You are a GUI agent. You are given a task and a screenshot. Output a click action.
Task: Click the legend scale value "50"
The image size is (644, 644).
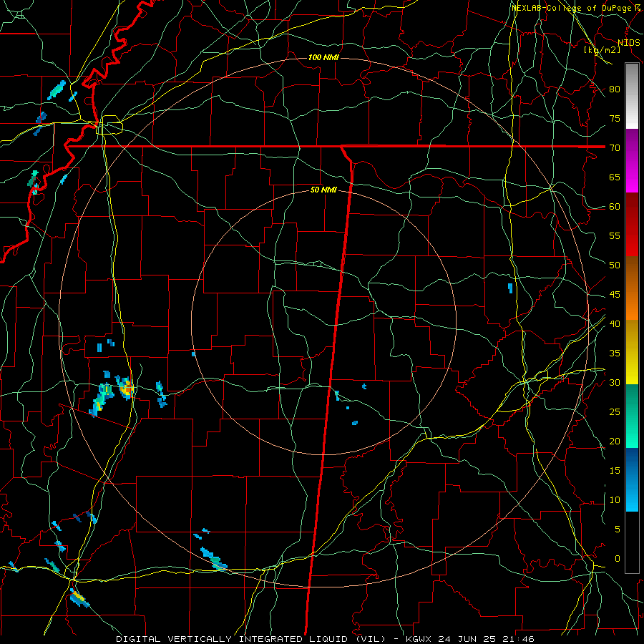tap(615, 265)
